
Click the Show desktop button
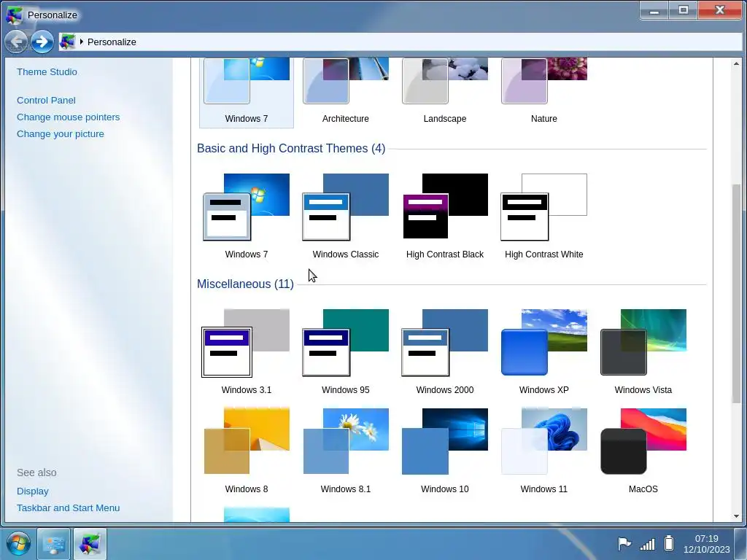coord(741,543)
